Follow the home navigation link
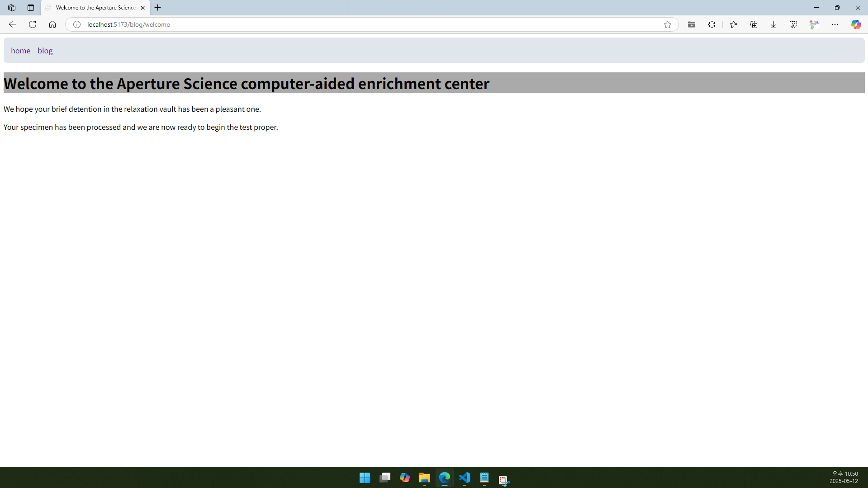868x488 pixels. coord(20,51)
